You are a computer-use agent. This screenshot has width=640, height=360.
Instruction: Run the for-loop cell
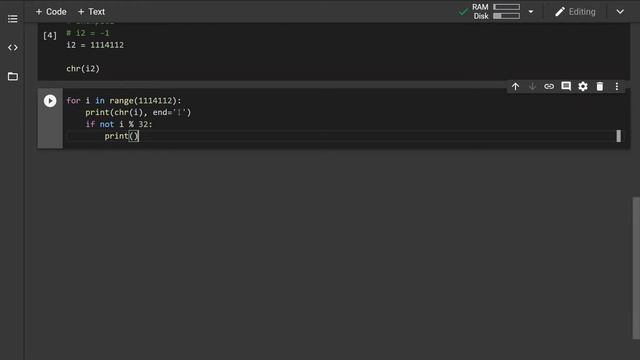(x=50, y=101)
